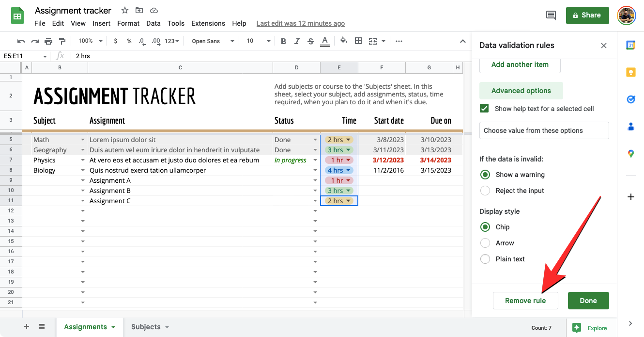Select Plain text display style
Viewport: 644px width, 337px height.
[x=485, y=259]
